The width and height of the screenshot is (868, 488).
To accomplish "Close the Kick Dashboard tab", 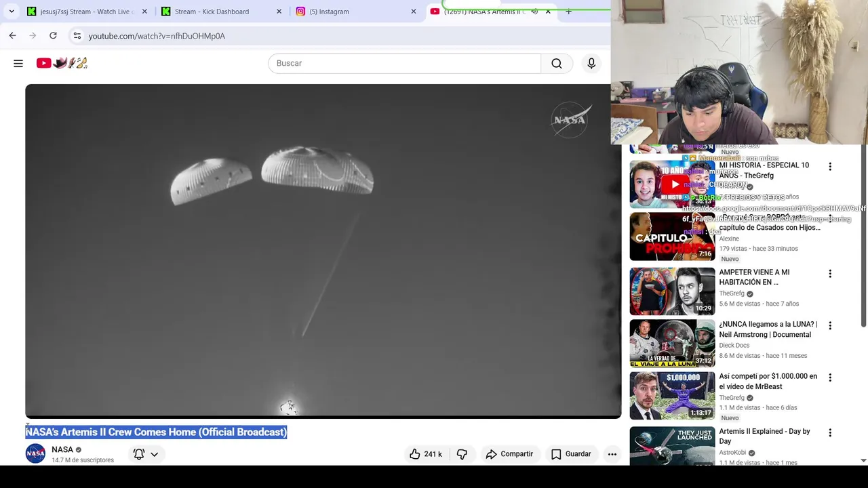I will pos(279,12).
